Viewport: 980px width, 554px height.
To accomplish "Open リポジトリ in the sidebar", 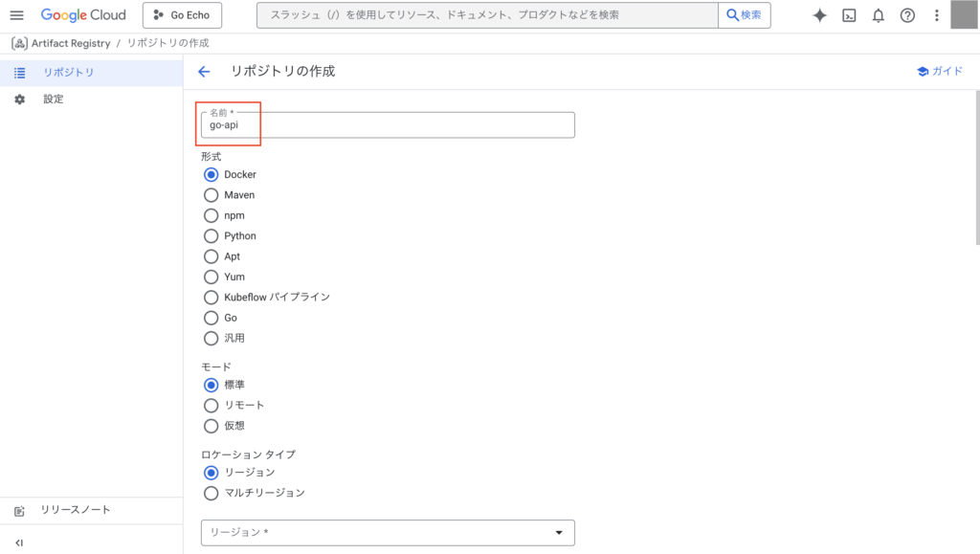I will [x=68, y=73].
